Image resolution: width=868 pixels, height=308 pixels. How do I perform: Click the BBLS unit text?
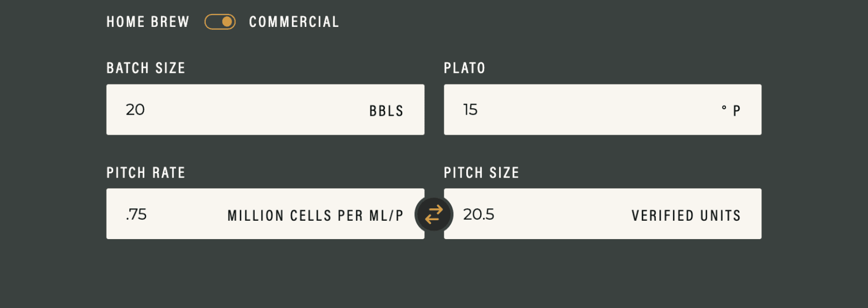[x=386, y=111]
